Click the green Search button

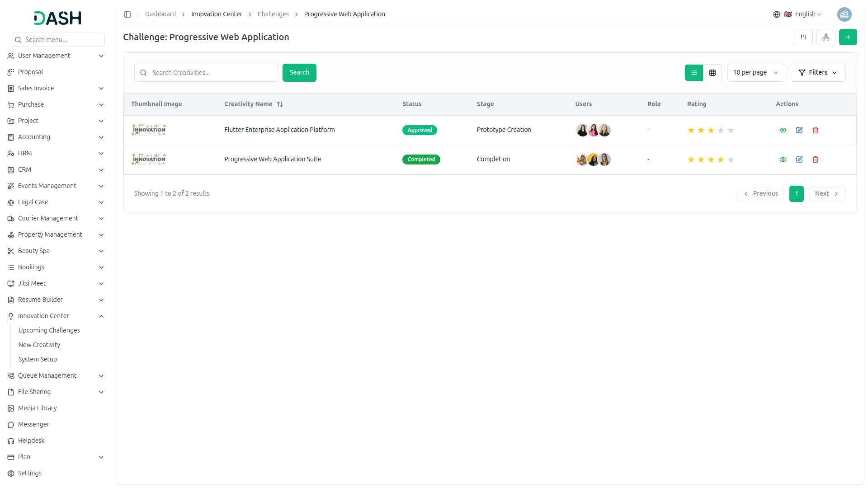point(299,73)
